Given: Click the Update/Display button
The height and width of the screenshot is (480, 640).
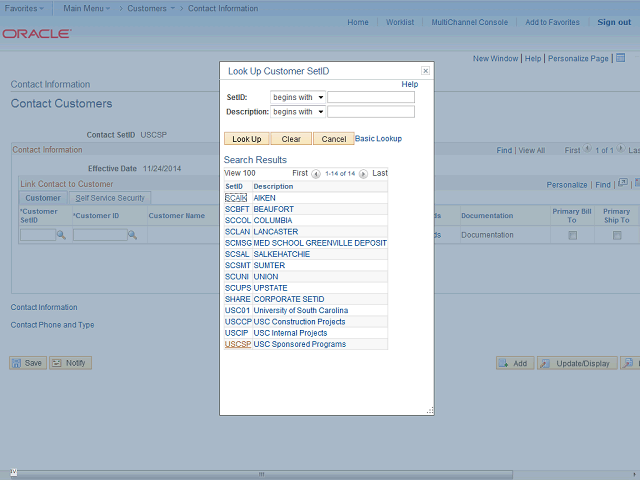Looking at the screenshot, I should point(577,363).
